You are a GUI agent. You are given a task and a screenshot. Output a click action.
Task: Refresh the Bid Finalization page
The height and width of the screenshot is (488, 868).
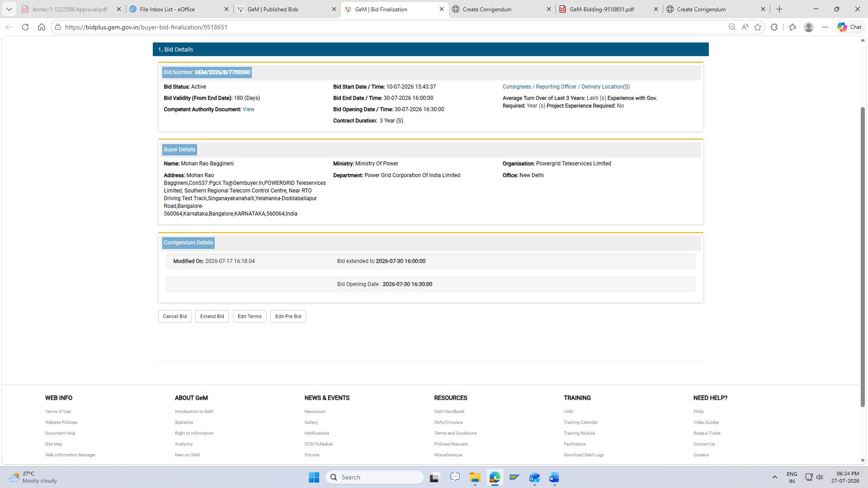click(25, 27)
